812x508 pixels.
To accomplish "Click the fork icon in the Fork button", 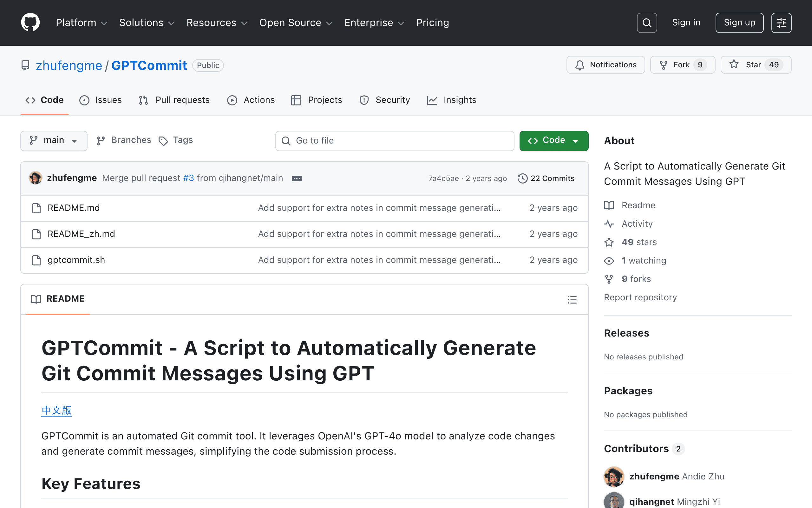I will [663, 65].
